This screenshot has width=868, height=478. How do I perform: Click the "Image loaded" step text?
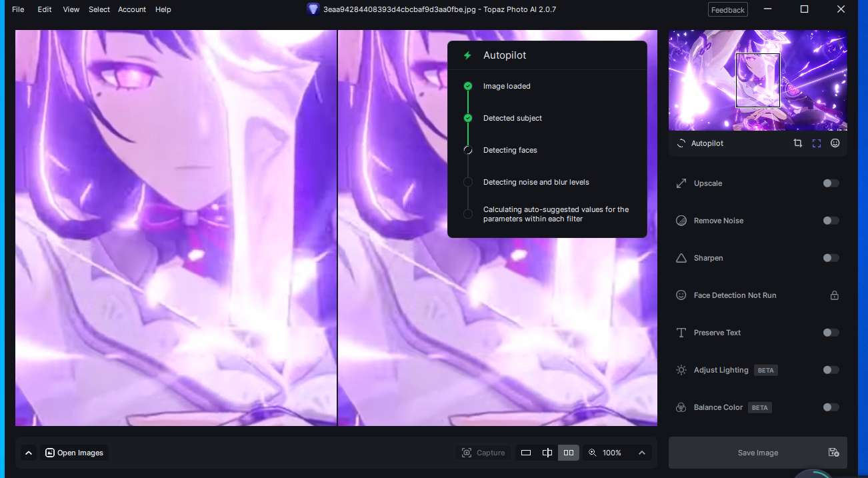[507, 86]
